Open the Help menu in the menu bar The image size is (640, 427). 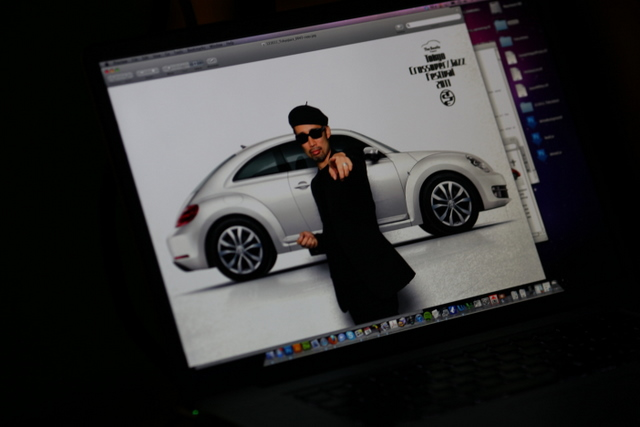pyautogui.click(x=230, y=43)
